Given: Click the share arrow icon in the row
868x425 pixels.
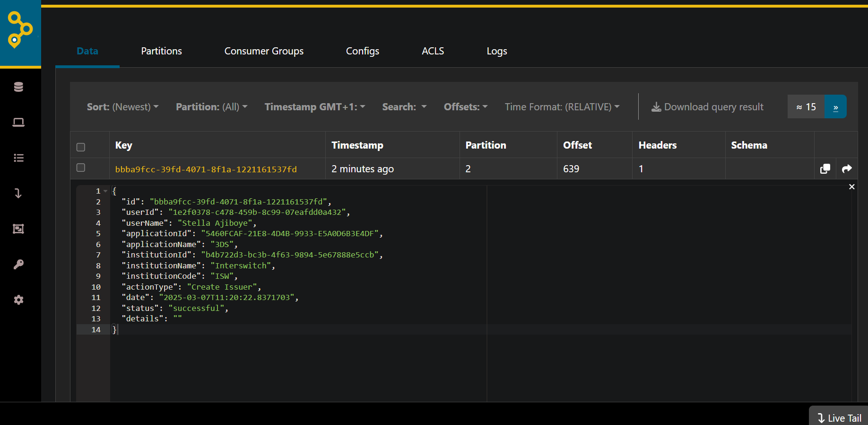Looking at the screenshot, I should coord(847,169).
